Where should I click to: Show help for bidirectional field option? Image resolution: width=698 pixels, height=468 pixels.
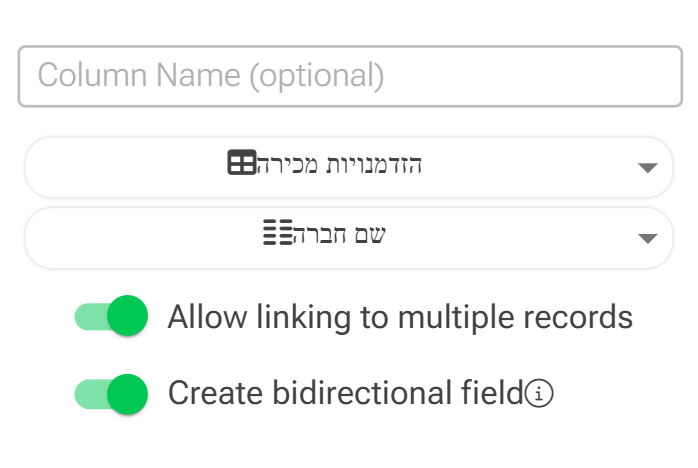[539, 394]
